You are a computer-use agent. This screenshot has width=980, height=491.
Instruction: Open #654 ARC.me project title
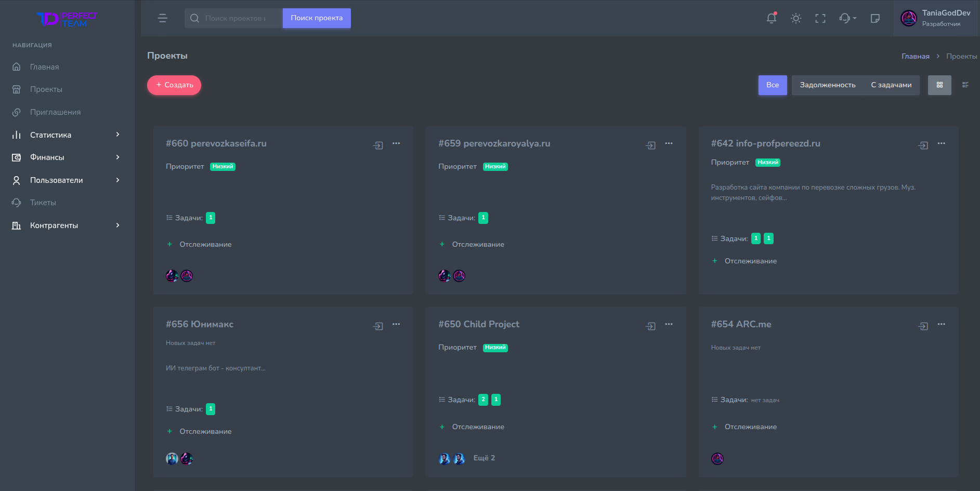pos(741,324)
